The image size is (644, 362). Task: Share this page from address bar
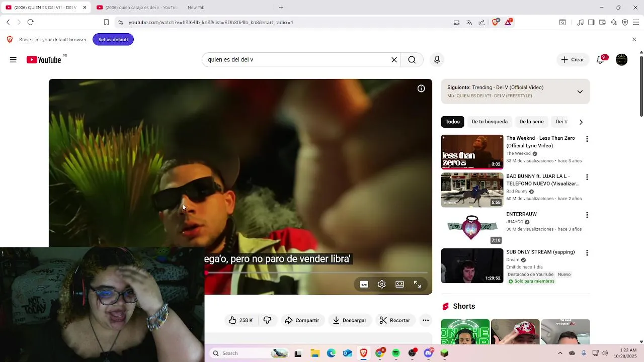click(482, 22)
